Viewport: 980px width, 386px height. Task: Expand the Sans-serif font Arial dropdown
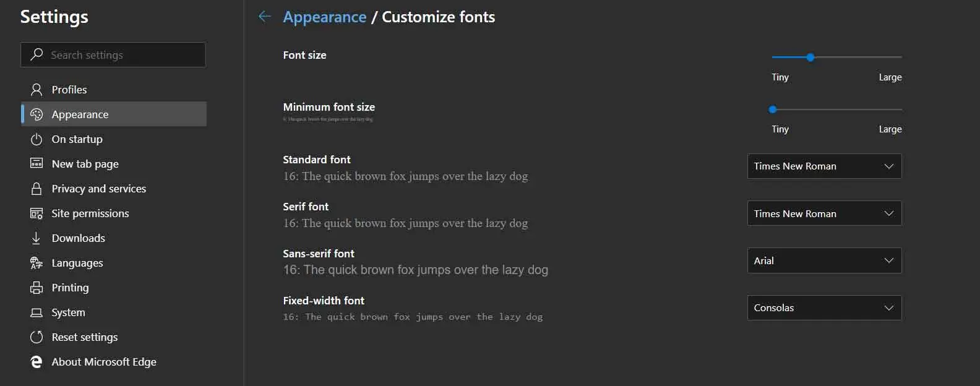824,260
